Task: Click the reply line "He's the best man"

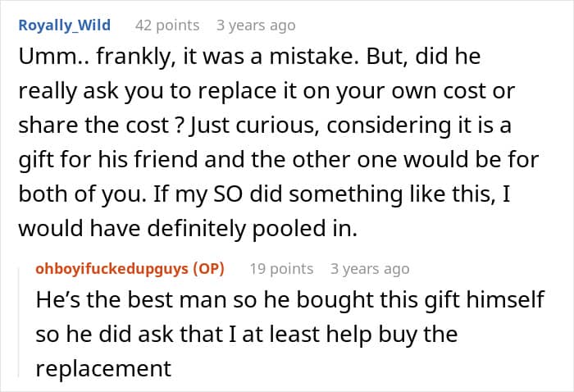Action: coord(290,300)
